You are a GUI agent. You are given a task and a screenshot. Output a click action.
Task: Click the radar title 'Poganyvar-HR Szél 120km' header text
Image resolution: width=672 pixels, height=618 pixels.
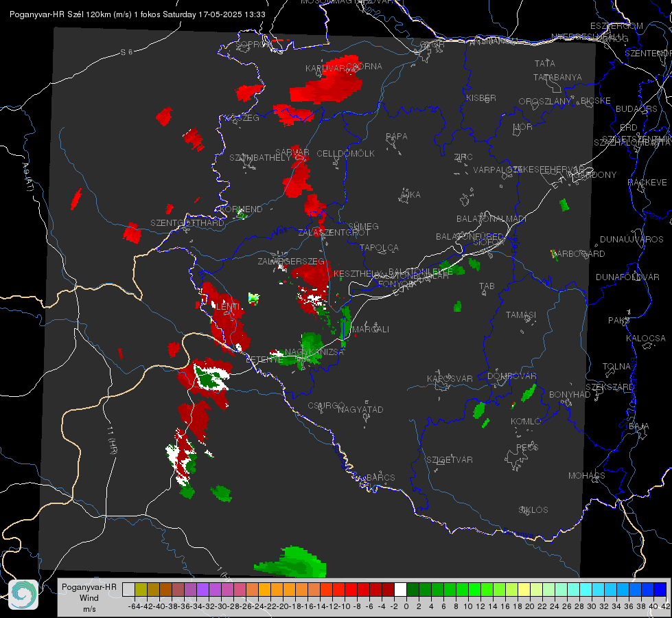[x=137, y=14]
